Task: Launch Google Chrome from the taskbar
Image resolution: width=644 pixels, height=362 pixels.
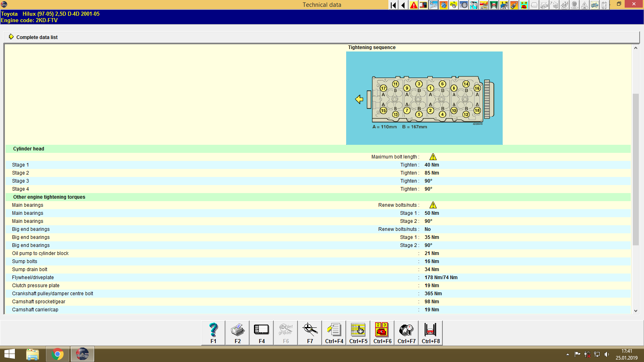Action: click(58, 354)
